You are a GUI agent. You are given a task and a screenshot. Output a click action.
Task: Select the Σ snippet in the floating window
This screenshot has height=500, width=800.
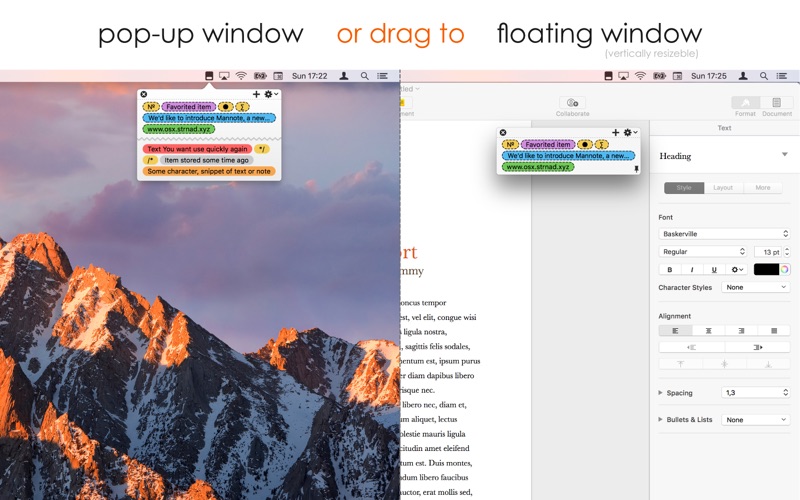coord(602,144)
